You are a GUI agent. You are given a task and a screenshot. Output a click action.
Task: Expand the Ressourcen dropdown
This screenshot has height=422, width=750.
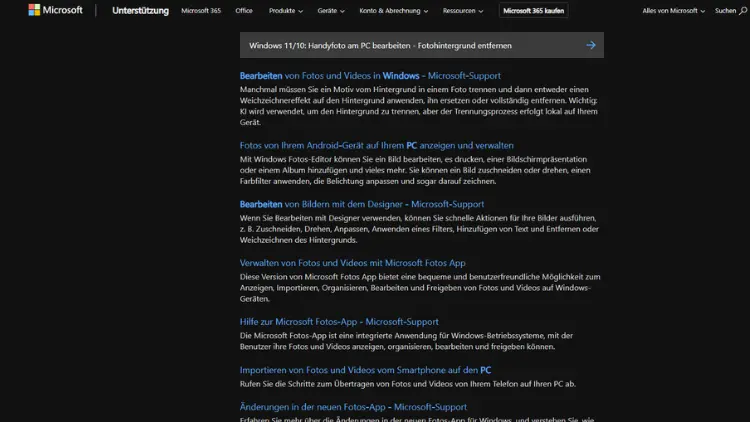[x=463, y=11]
